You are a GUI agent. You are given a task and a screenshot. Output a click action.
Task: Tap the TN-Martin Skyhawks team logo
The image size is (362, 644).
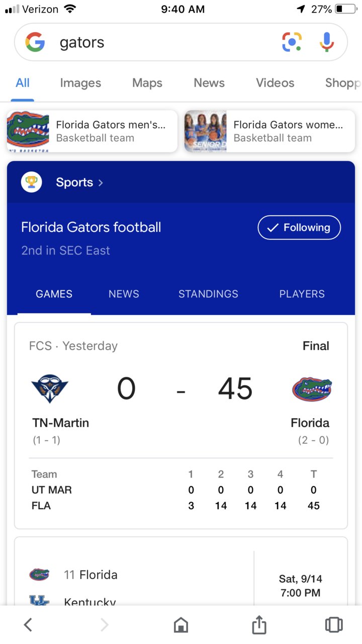(x=50, y=389)
